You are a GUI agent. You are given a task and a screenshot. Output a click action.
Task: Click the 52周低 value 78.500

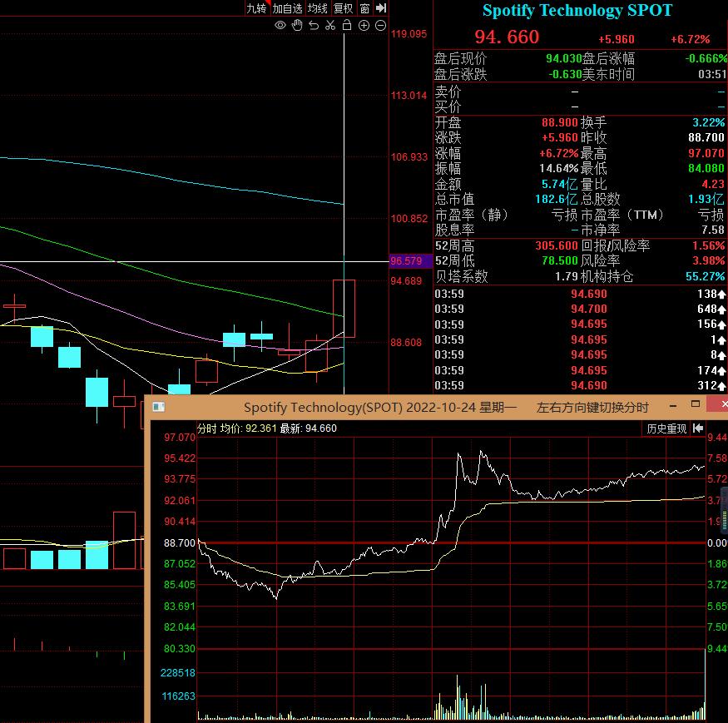pyautogui.click(x=560, y=261)
